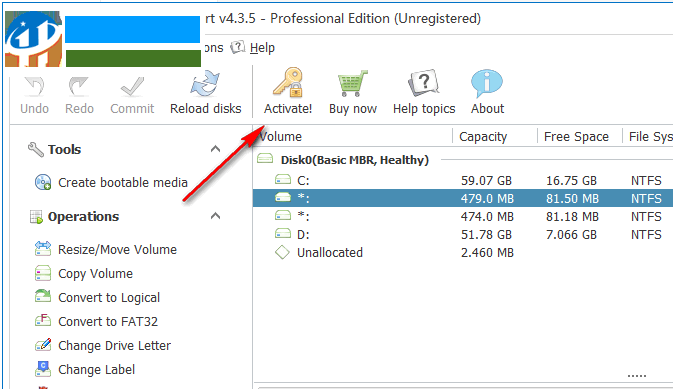Select Change Label operation

[x=96, y=370]
